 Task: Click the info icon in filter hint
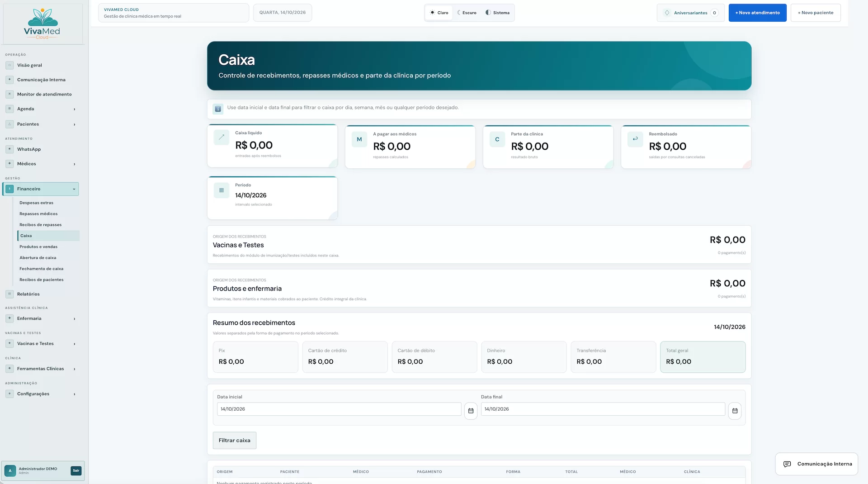tap(218, 109)
